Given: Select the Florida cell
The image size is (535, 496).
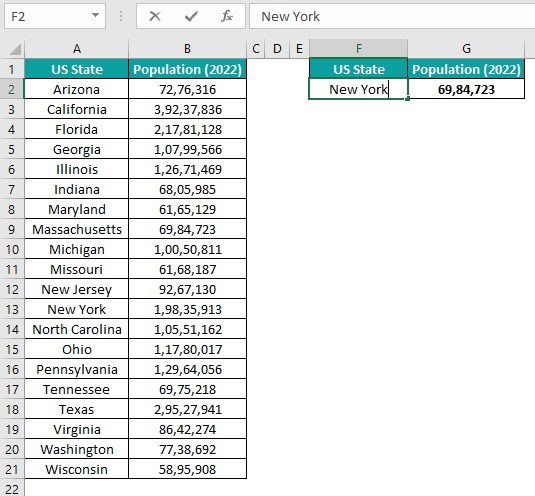Looking at the screenshot, I should pos(77,129).
